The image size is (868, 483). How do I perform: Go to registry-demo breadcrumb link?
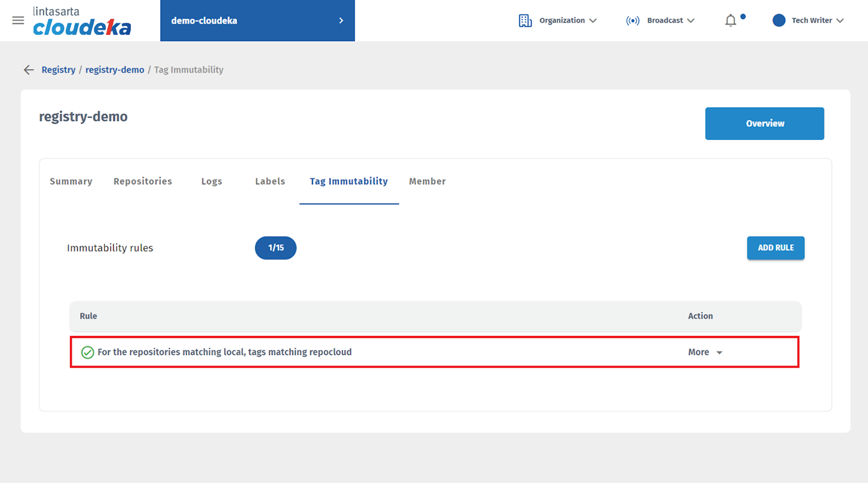click(115, 70)
